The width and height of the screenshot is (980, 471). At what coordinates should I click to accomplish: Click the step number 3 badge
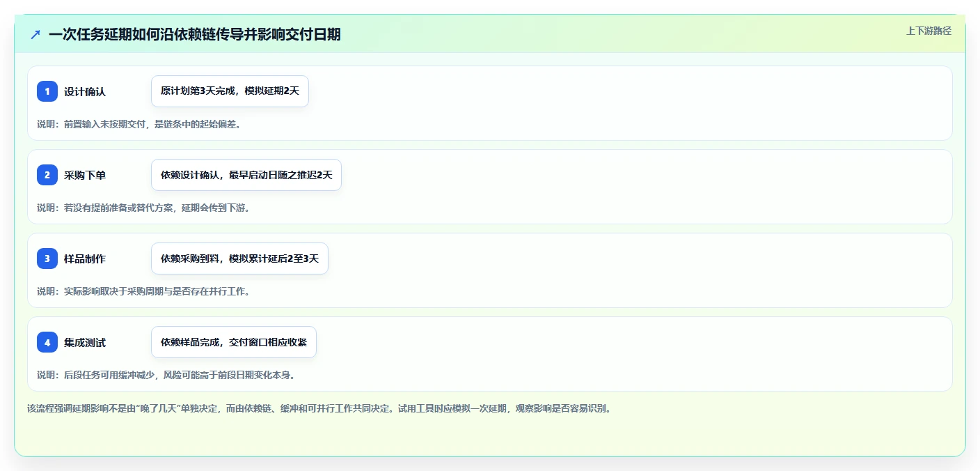pyautogui.click(x=47, y=258)
